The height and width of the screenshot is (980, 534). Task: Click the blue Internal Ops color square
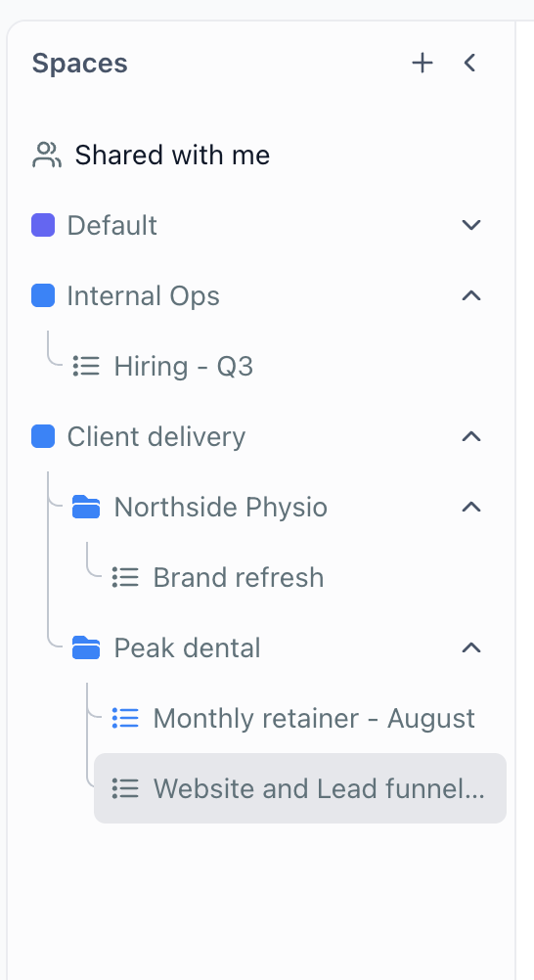(43, 295)
